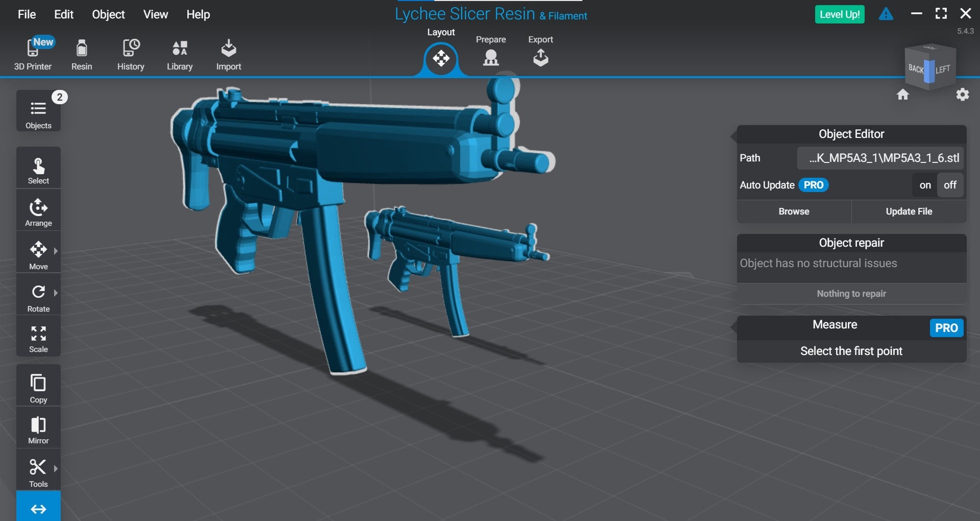The width and height of the screenshot is (980, 521).
Task: Open the Object menu
Action: pos(108,14)
